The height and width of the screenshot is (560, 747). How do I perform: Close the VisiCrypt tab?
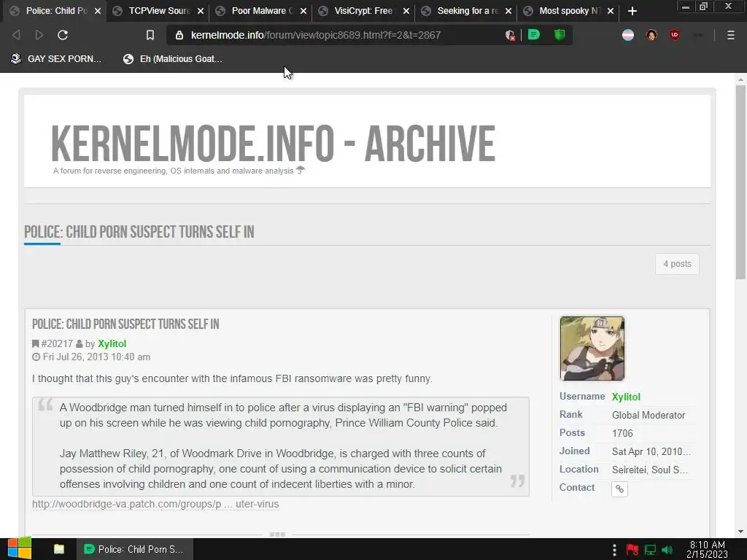(x=406, y=11)
